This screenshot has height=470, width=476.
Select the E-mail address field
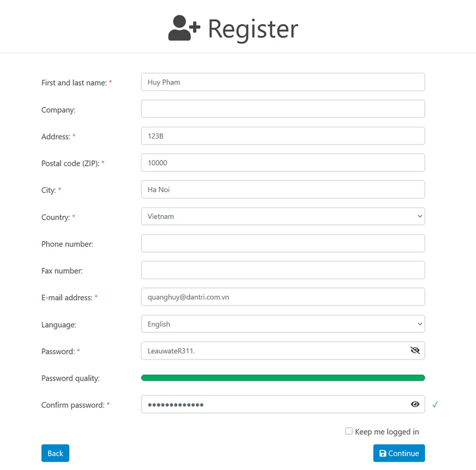(x=283, y=297)
